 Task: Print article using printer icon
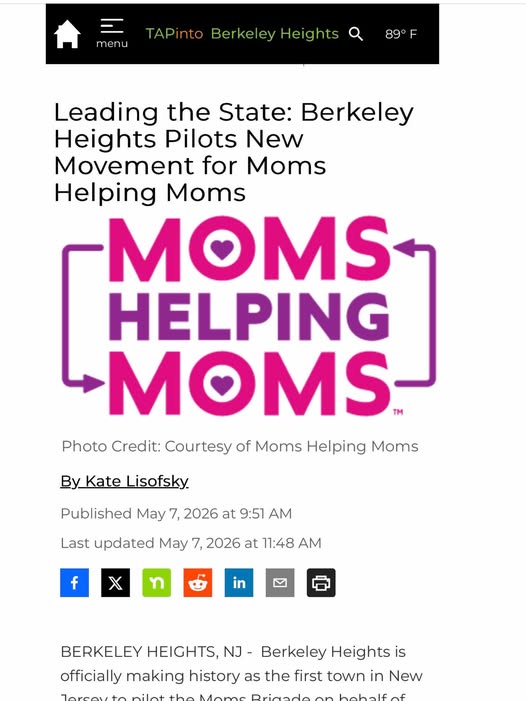321,583
